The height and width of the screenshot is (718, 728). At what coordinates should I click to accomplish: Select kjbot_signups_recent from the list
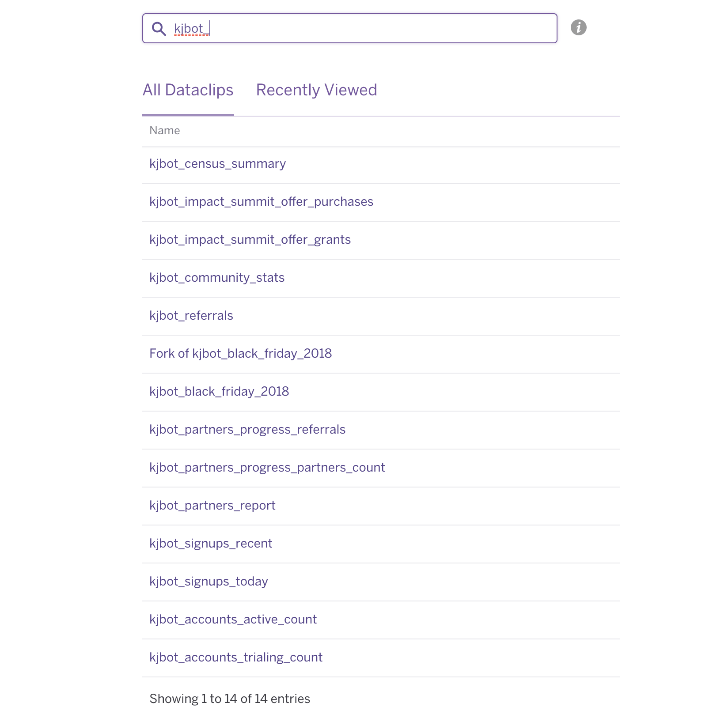(x=210, y=544)
